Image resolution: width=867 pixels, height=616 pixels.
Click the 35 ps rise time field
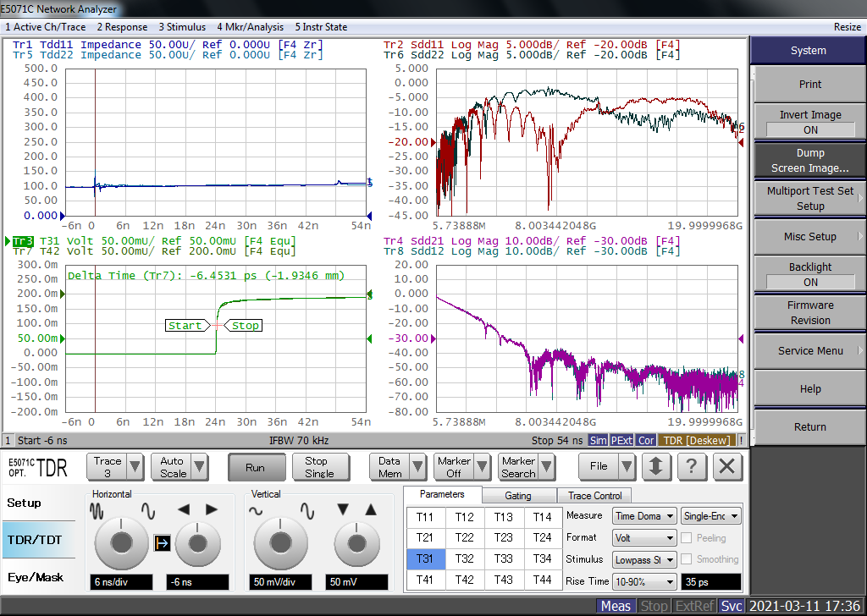(711, 581)
